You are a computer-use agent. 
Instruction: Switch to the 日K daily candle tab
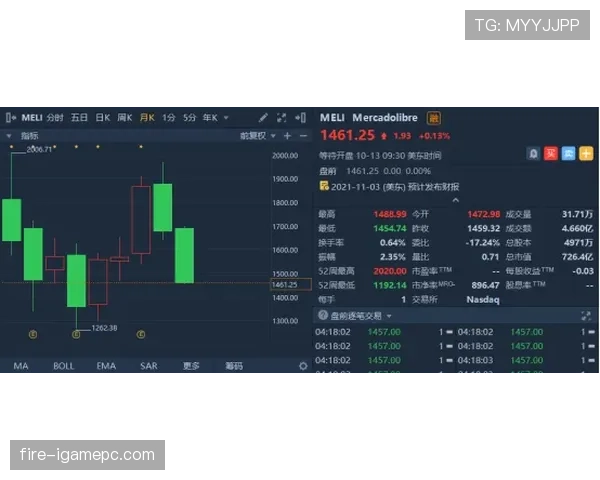[x=103, y=118]
